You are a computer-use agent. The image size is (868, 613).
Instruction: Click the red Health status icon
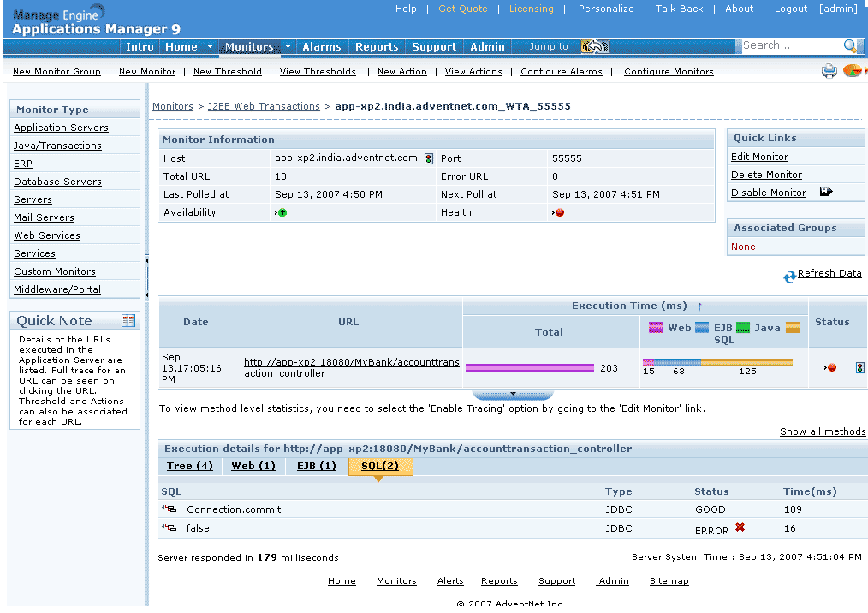[559, 213]
